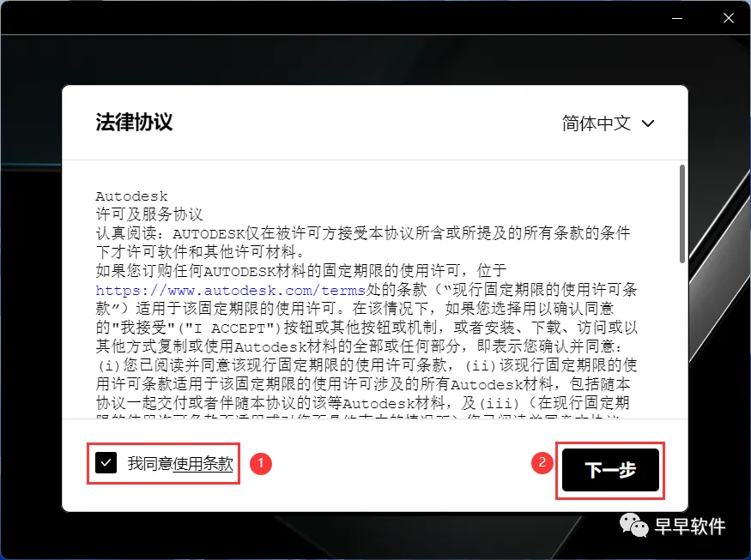The width and height of the screenshot is (751, 560).
Task: Click the 法律协议 heading
Action: point(134,123)
